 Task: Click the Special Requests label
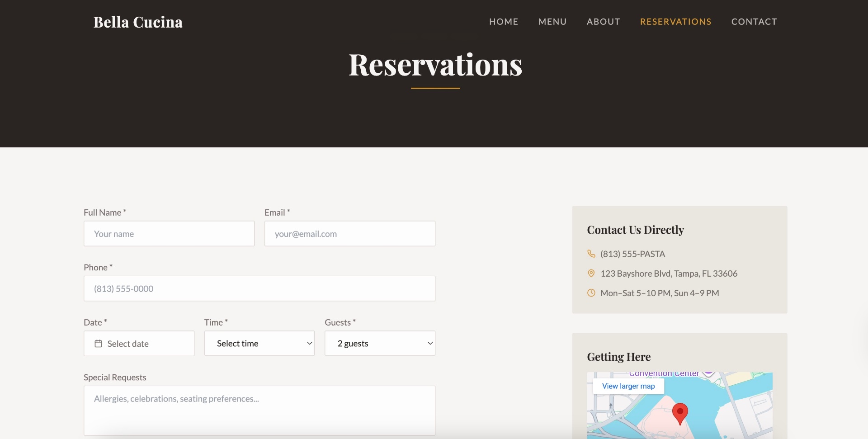coord(115,377)
